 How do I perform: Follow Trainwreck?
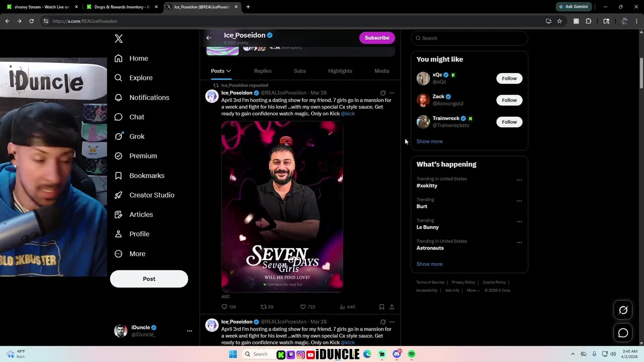(509, 122)
